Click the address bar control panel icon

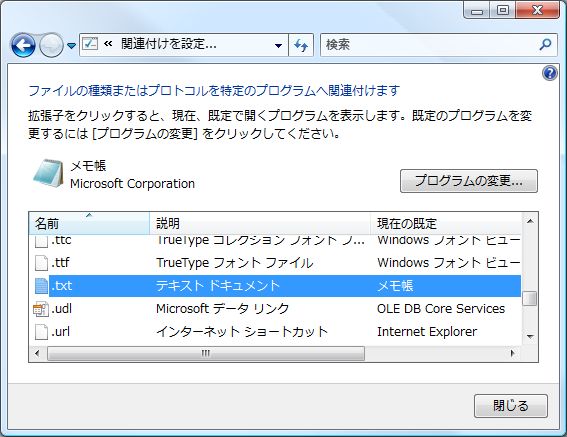click(x=90, y=44)
